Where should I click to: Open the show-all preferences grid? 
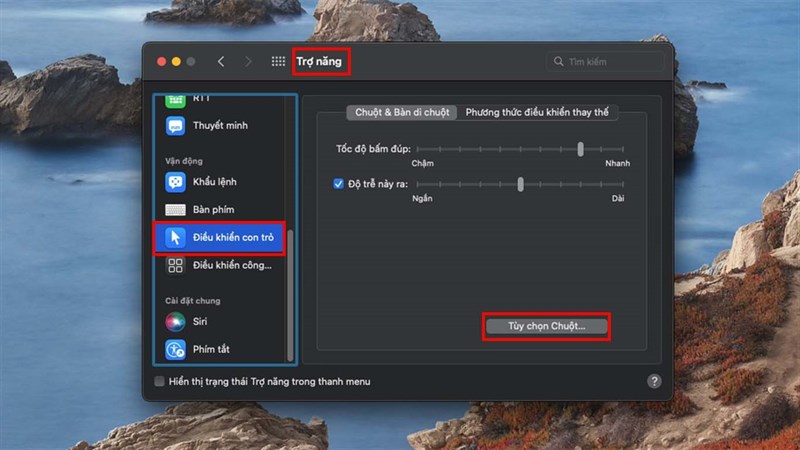278,62
